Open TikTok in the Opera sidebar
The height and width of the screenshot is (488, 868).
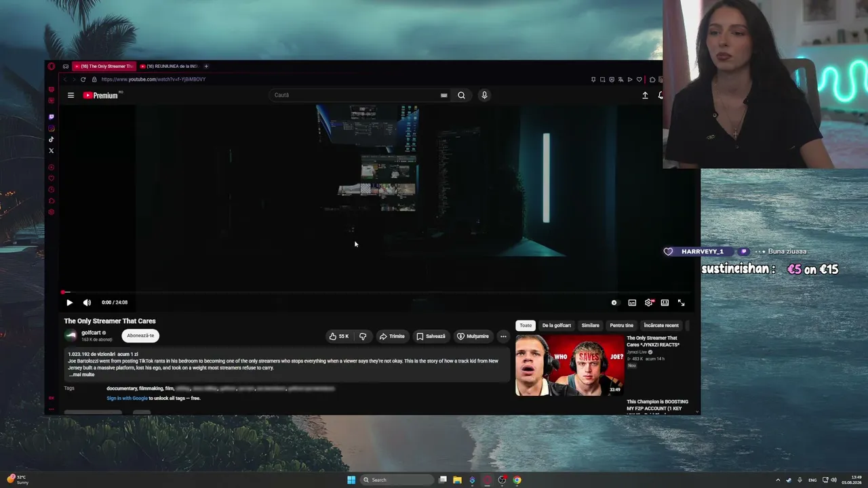click(52, 140)
